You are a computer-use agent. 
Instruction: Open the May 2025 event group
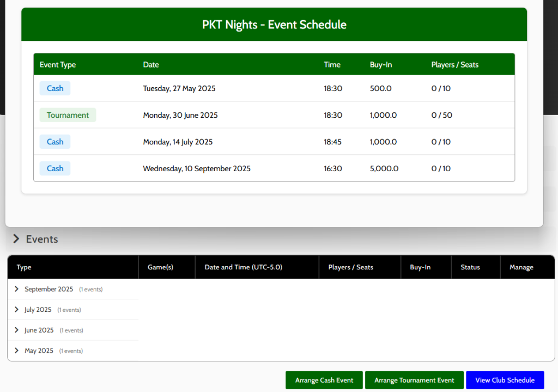pos(17,351)
